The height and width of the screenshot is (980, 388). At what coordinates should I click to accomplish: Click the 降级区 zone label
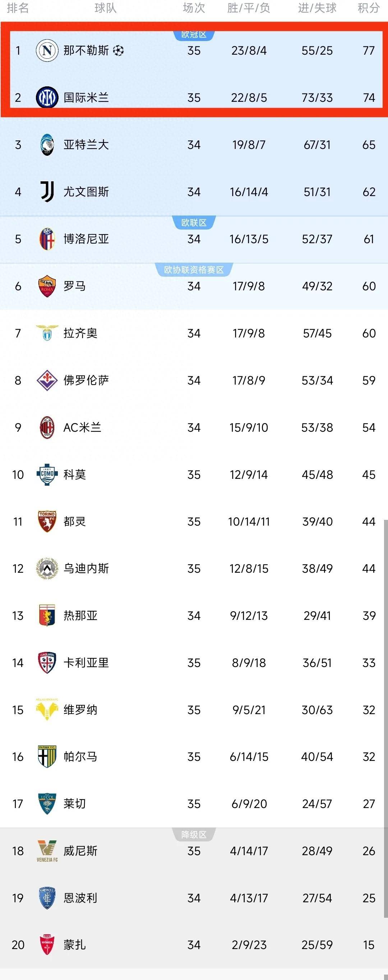pos(194,835)
